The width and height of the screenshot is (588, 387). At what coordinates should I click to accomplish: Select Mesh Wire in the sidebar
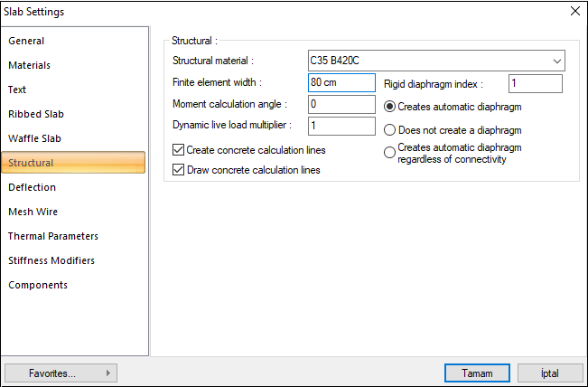[x=33, y=212]
